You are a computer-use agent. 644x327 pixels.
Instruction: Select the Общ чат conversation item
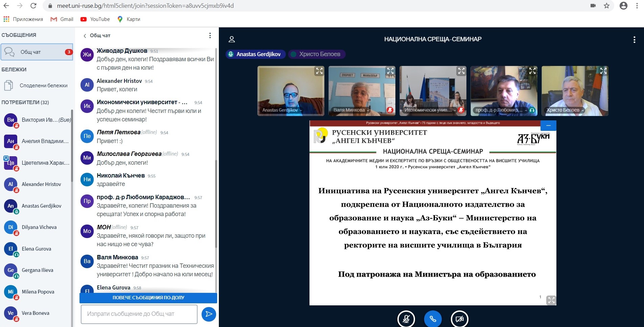(x=37, y=52)
